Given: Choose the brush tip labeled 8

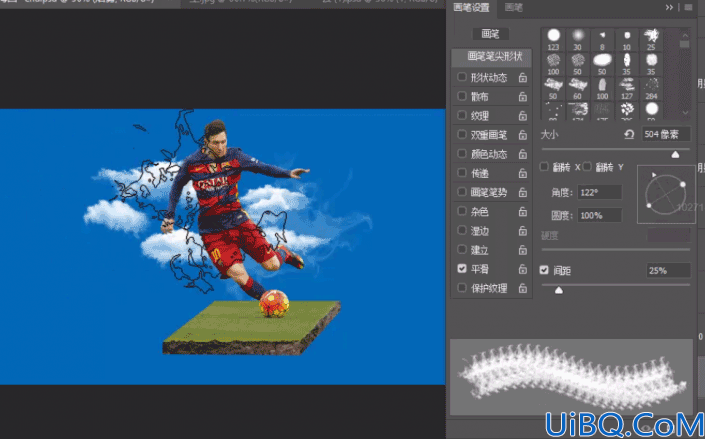Looking at the screenshot, I should [602, 39].
